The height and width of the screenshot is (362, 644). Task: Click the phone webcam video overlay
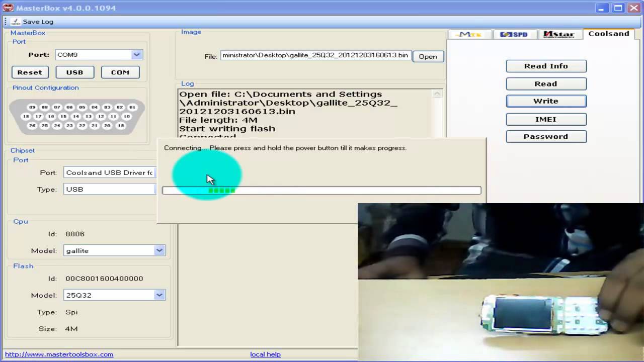pyautogui.click(x=501, y=282)
